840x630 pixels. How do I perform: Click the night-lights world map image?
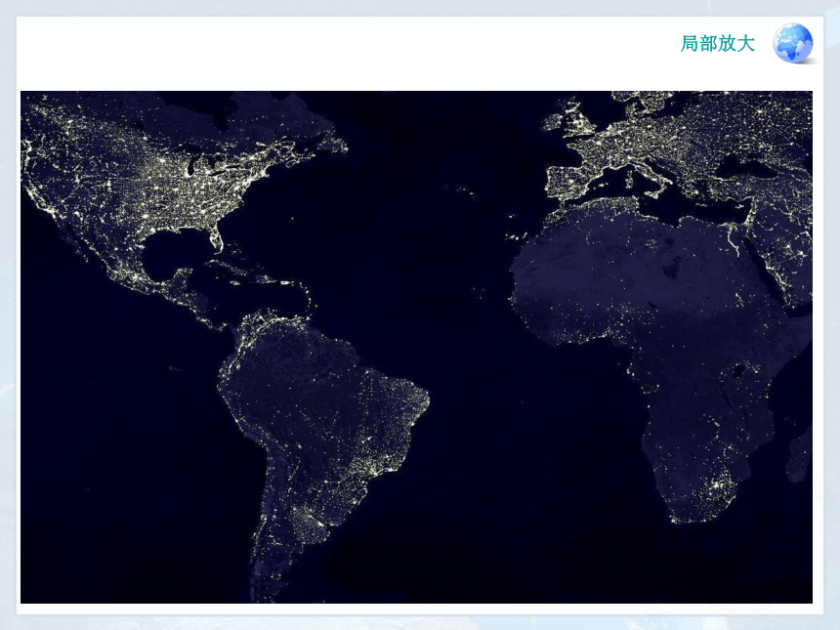click(x=416, y=347)
